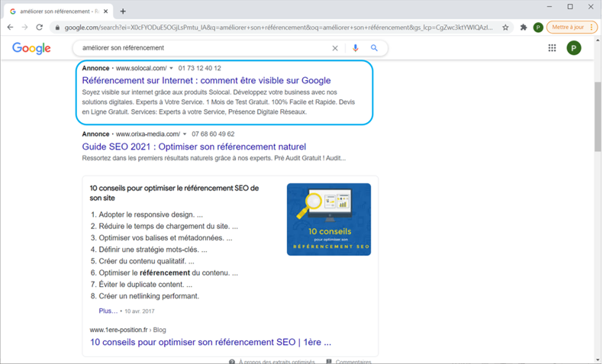Reload the page with the refresh icon
Screen dimensions: 603x364
(x=39, y=27)
